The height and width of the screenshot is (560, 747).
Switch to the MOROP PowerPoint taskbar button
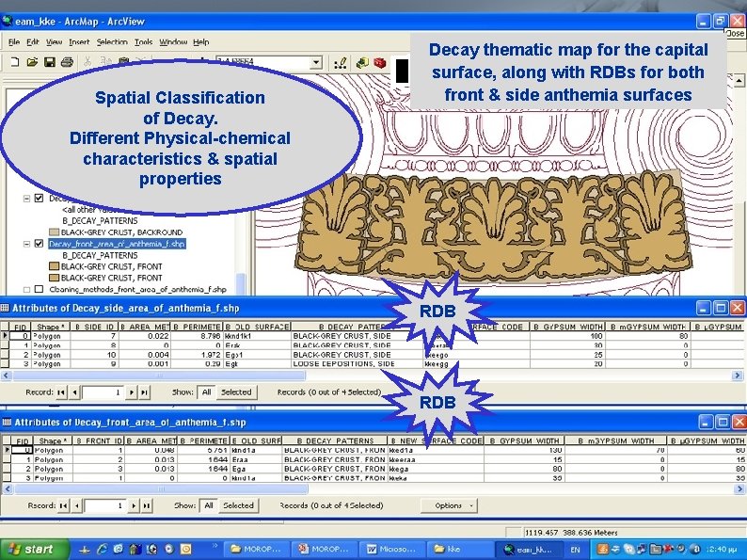pyautogui.click(x=323, y=549)
